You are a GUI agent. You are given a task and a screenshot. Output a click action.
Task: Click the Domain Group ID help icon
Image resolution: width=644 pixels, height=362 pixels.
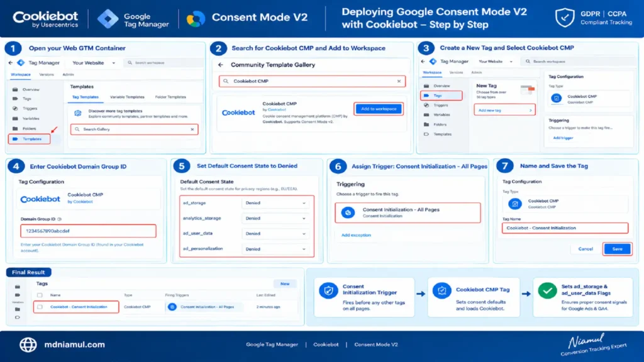click(60, 219)
